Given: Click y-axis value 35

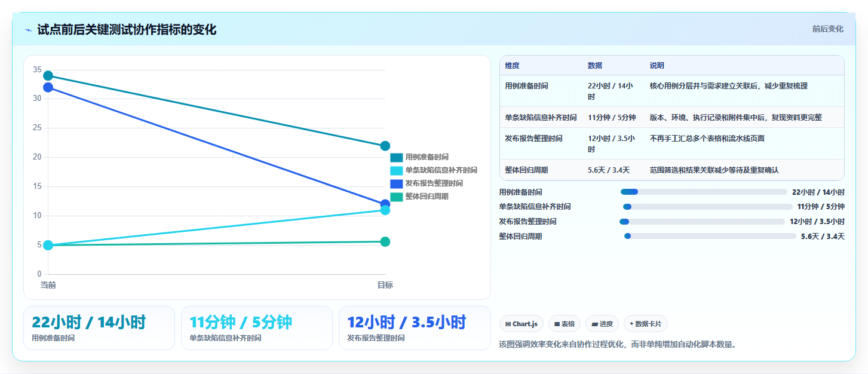Looking at the screenshot, I should [x=37, y=70].
